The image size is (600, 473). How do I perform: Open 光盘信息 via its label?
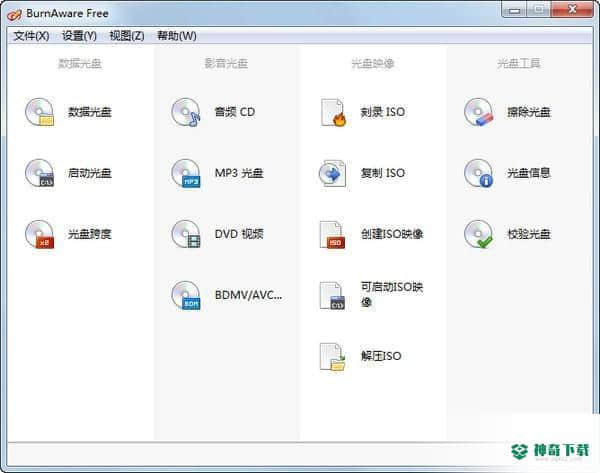529,173
